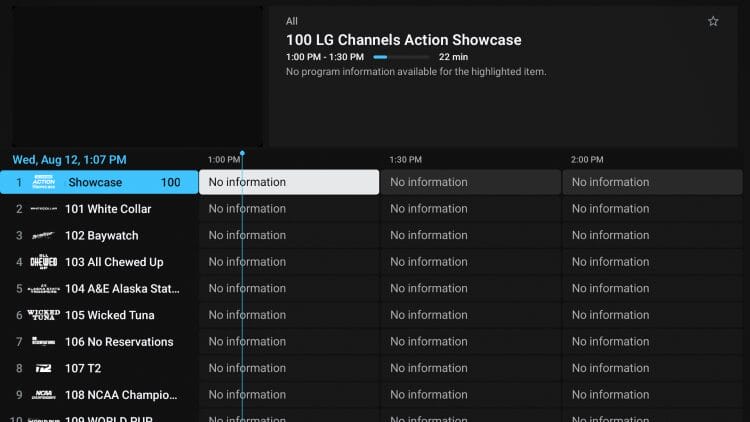Select channel 101 White Collar

click(x=99, y=209)
